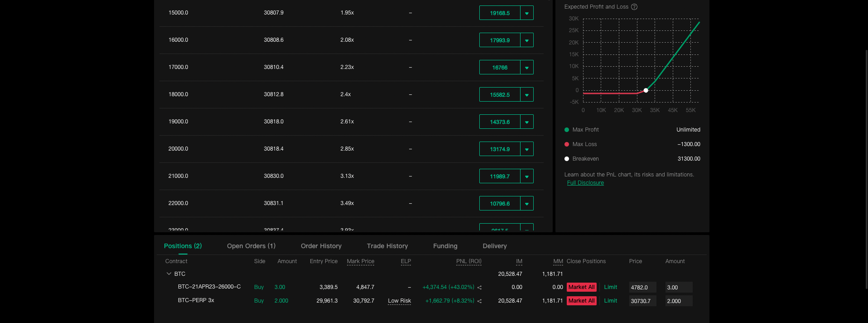Click the MM column header
The image size is (868, 323).
(558, 261)
